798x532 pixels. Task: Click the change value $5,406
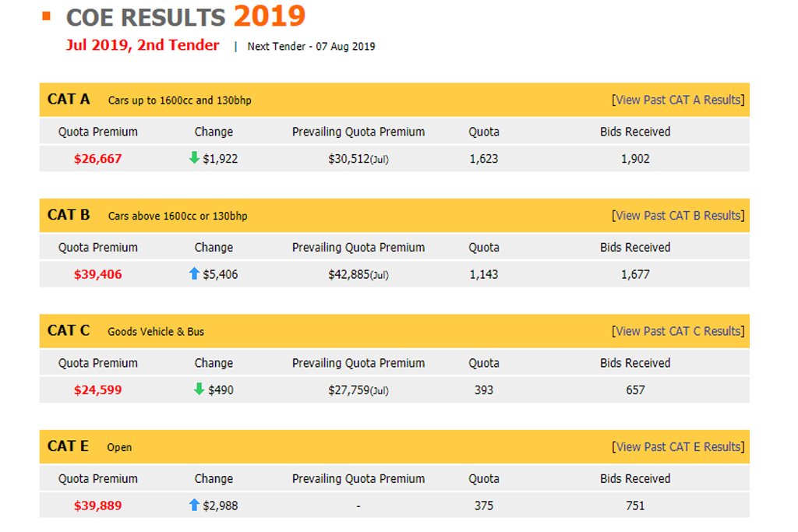pyautogui.click(x=221, y=274)
